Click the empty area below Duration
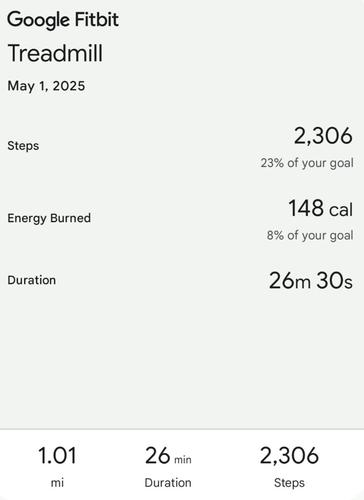The height and width of the screenshot is (500, 364). [x=182, y=360]
